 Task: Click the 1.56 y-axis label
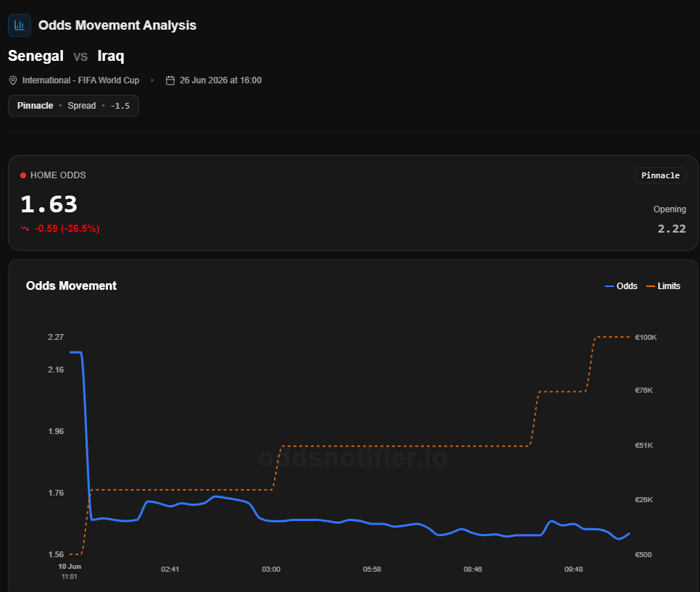56,554
